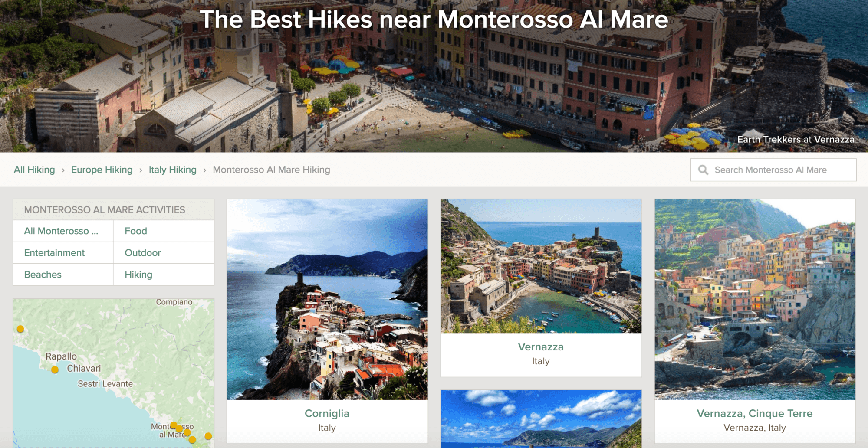Click the map marker near Rapallo

(x=55, y=370)
